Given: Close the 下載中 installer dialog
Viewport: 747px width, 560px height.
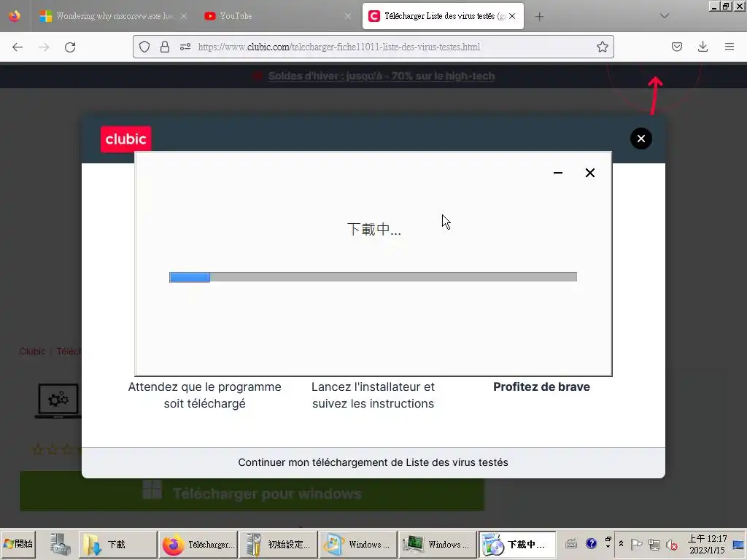Looking at the screenshot, I should 589,173.
